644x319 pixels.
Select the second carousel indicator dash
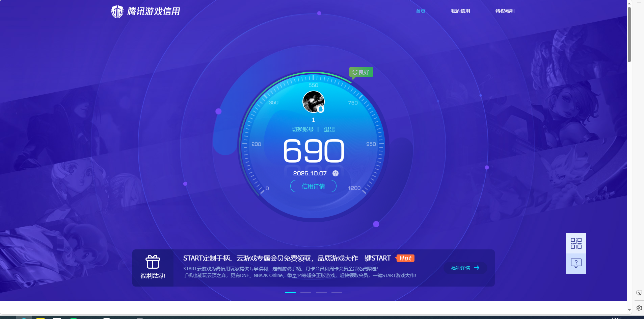click(x=306, y=293)
